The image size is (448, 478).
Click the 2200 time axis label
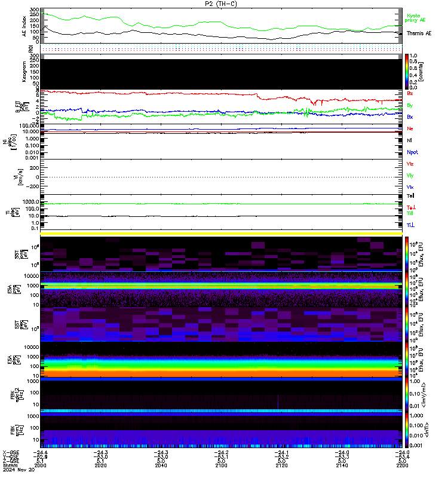(402, 465)
